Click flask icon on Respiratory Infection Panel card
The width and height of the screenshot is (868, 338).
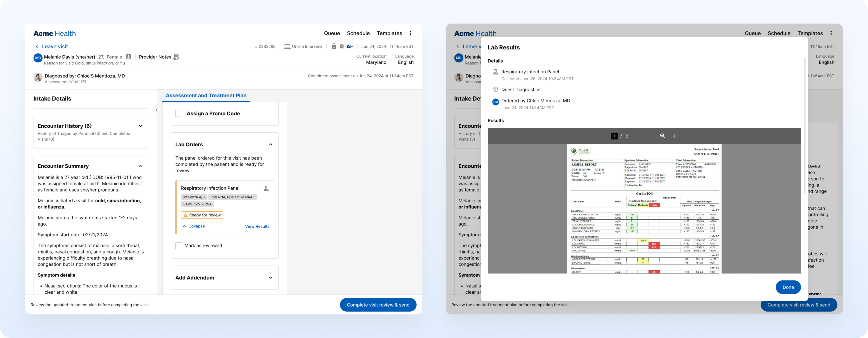pos(266,188)
